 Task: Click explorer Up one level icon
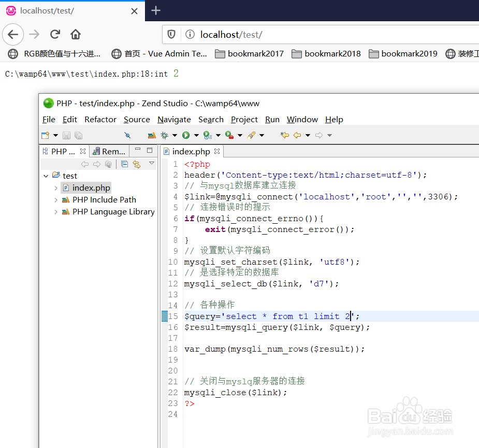pos(108,164)
